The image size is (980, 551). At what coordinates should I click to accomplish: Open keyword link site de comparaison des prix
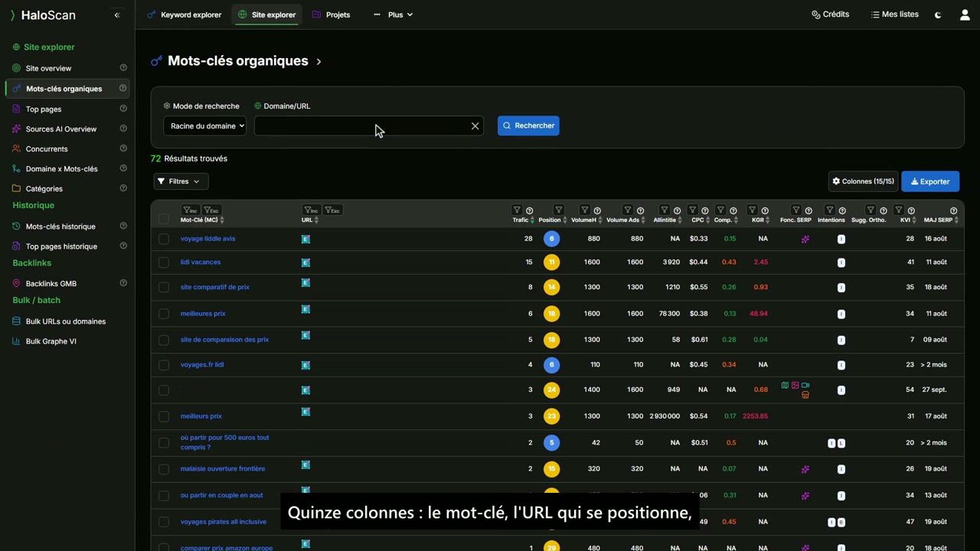tap(224, 340)
